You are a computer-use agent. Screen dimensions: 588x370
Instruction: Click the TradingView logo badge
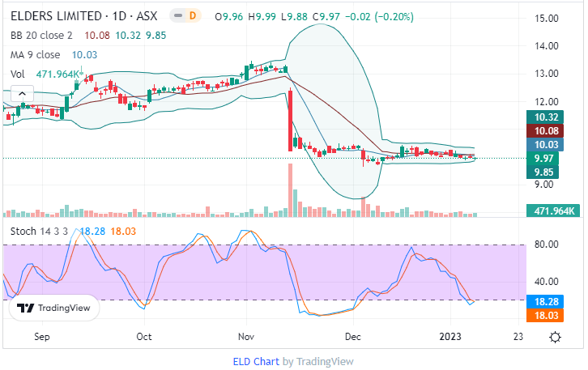54,308
